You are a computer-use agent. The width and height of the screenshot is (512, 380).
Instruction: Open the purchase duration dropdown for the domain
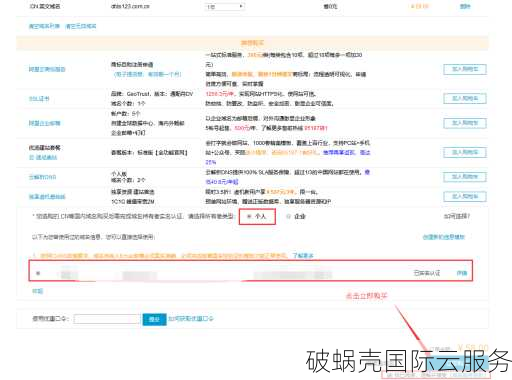225,6
